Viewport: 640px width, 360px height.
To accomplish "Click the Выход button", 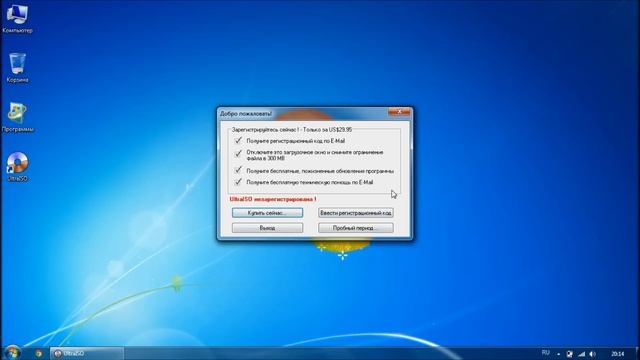I will tap(267, 228).
